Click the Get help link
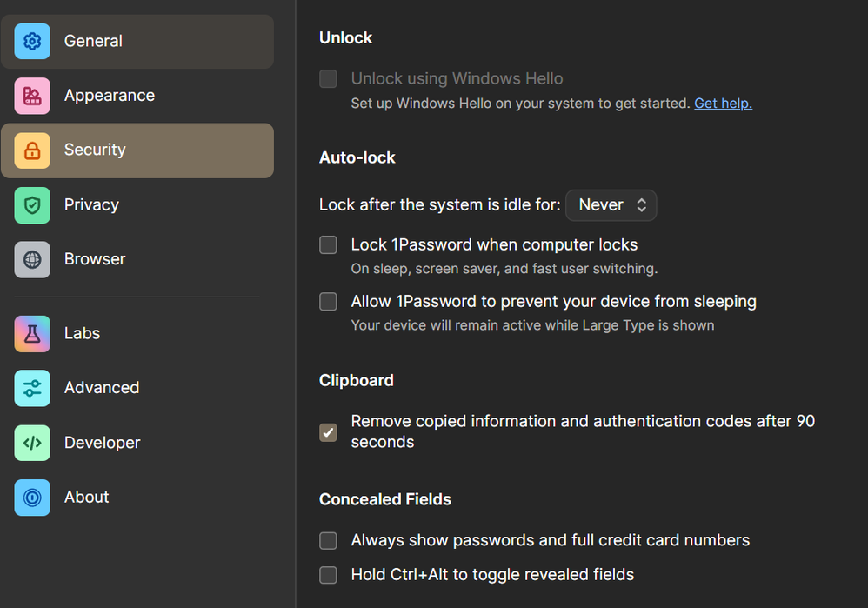Screen dimensions: 868x608 click(723, 104)
